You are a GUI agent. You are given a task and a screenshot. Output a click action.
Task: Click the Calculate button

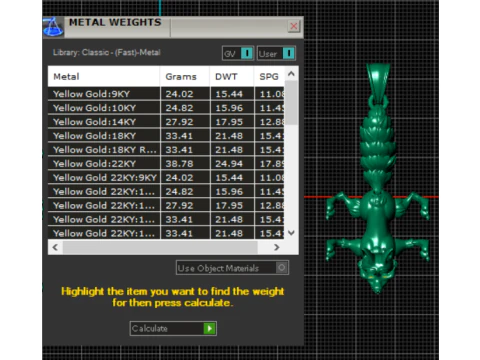pos(173,328)
